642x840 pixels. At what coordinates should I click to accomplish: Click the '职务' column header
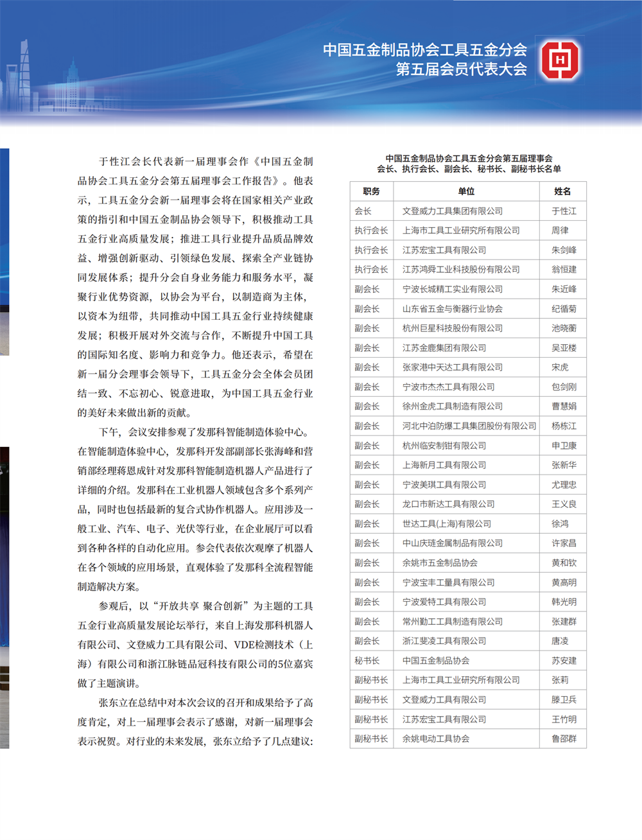point(372,191)
